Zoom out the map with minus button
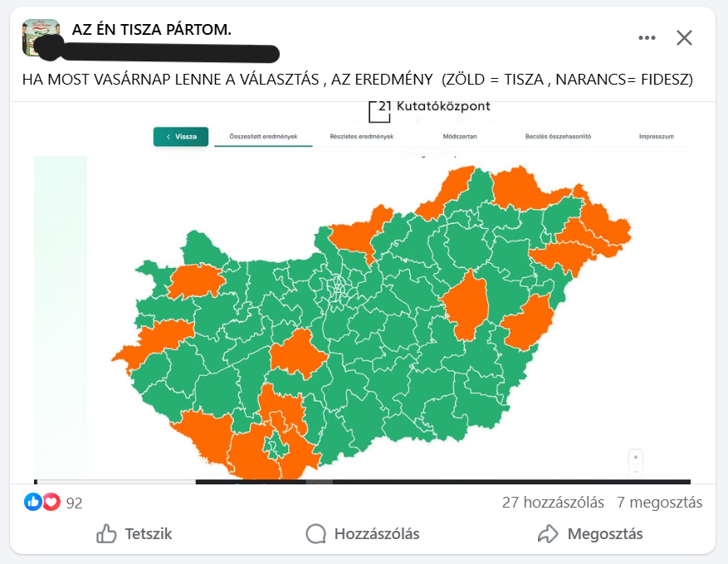This screenshot has width=728, height=564. (x=636, y=470)
